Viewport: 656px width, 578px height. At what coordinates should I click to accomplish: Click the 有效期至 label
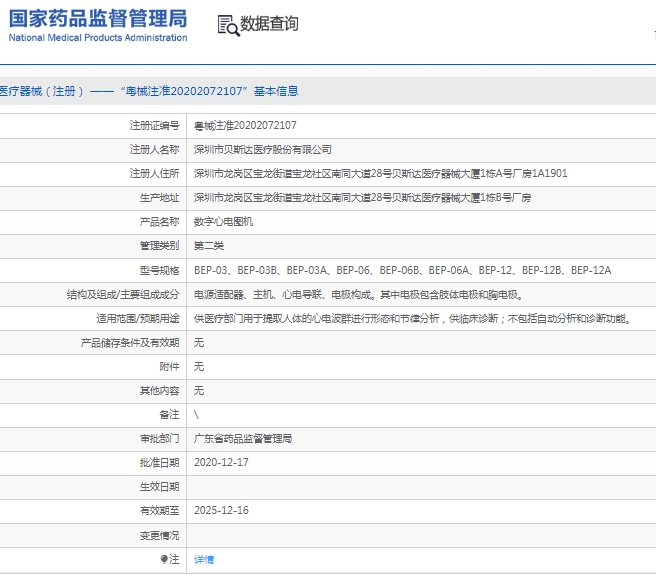coord(159,510)
